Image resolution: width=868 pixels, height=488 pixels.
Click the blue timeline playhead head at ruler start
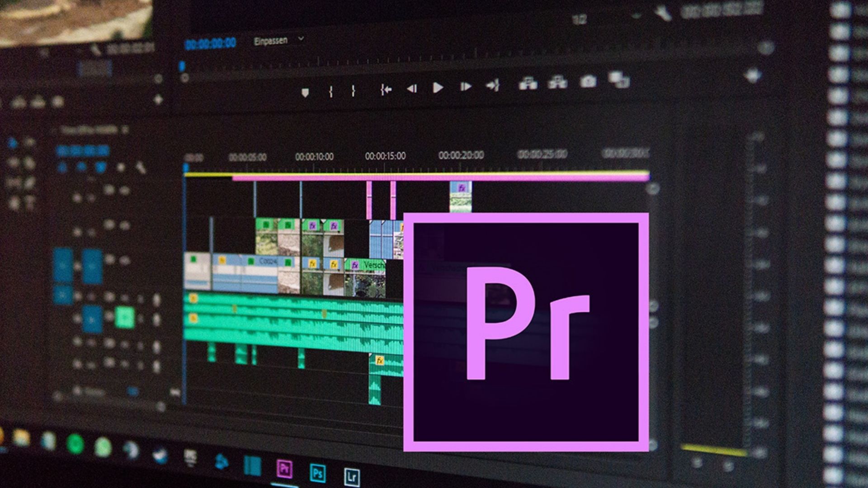click(x=186, y=169)
